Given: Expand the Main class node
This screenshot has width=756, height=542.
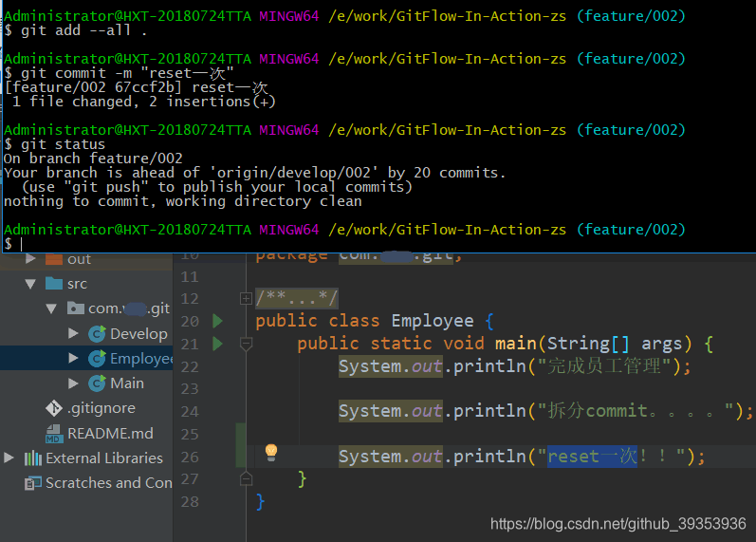Looking at the screenshot, I should [x=73, y=383].
